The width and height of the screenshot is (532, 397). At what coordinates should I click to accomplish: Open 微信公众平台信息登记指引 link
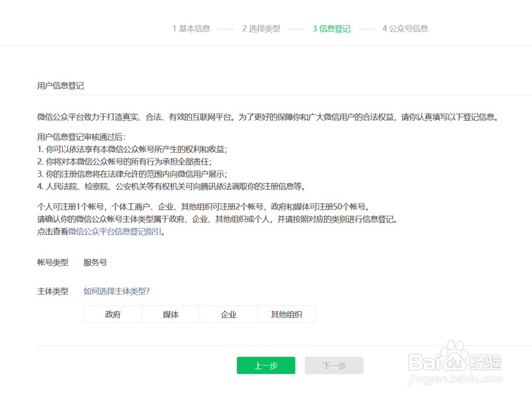(115, 232)
